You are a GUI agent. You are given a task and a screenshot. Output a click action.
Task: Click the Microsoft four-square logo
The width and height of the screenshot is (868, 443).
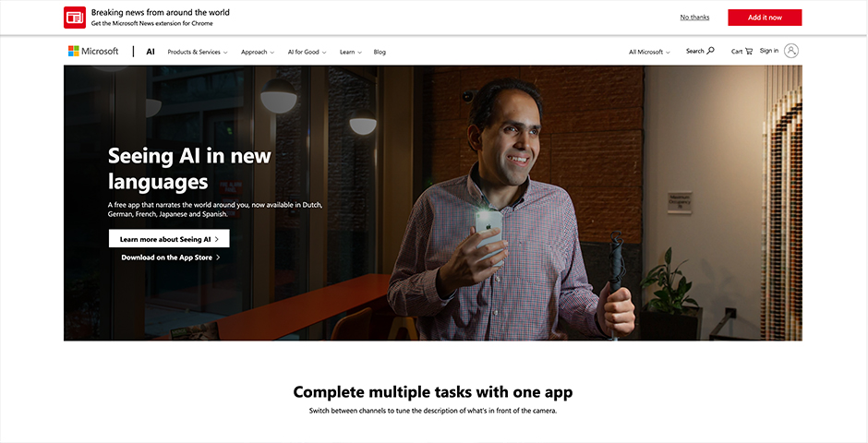pyautogui.click(x=73, y=51)
